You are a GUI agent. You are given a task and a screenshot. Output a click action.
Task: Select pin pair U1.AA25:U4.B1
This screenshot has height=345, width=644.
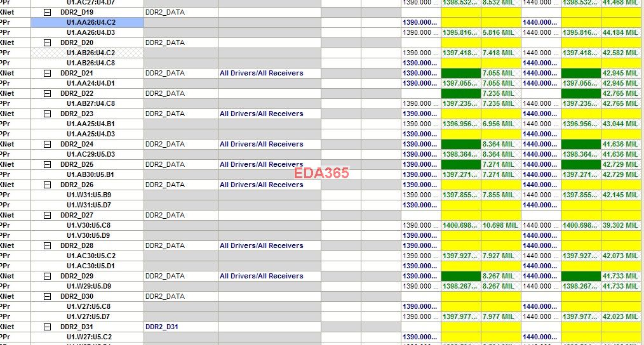coord(91,124)
